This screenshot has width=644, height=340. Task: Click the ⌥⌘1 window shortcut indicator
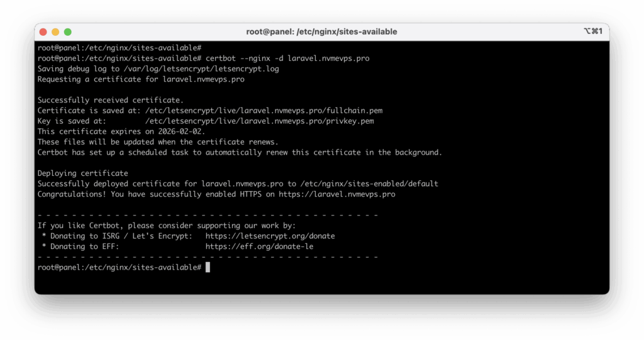coord(592,31)
